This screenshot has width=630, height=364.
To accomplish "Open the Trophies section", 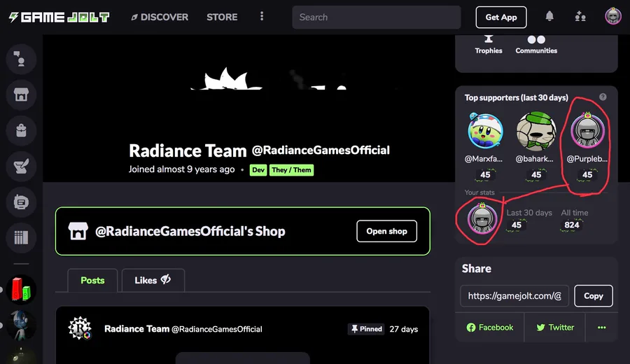I will tap(489, 45).
